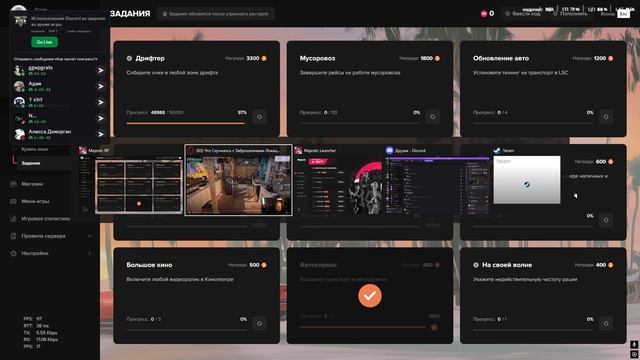
Task: Switch to Majestic RP window thumbnail
Action: pyautogui.click(x=130, y=184)
